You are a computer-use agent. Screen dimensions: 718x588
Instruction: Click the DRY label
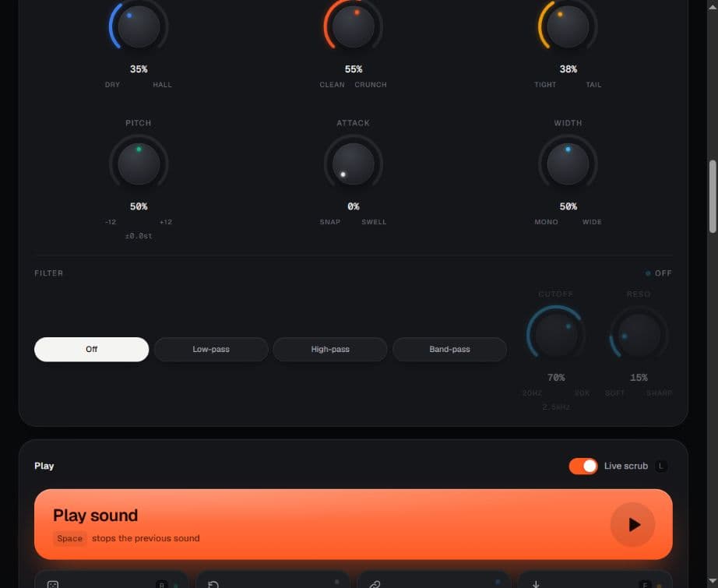click(112, 85)
